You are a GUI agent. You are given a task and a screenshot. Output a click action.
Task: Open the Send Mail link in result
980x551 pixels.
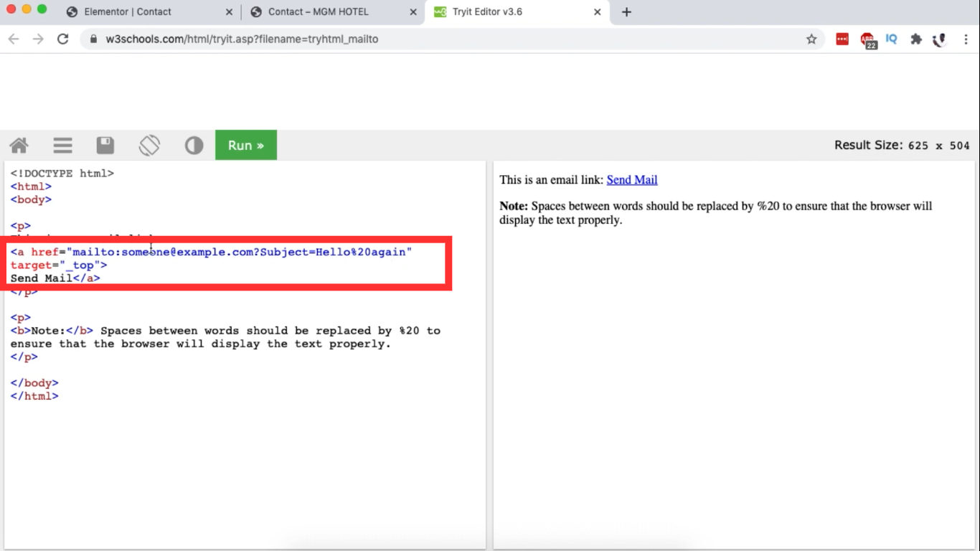(632, 180)
